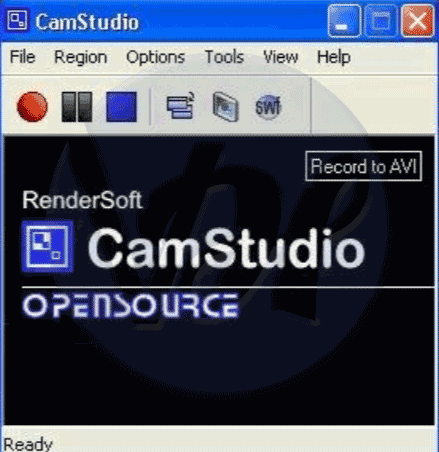439x452 pixels.
Task: Open the Region menu
Action: click(x=81, y=57)
